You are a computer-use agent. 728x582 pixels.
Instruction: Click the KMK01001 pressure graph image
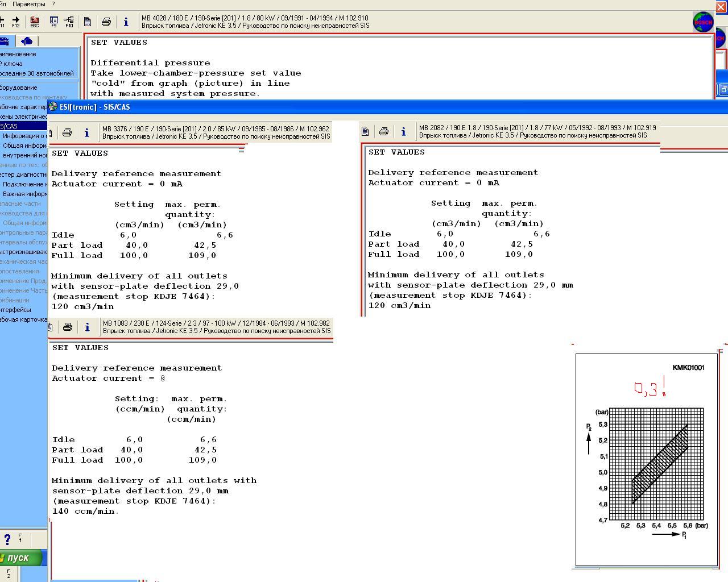[x=647, y=459]
